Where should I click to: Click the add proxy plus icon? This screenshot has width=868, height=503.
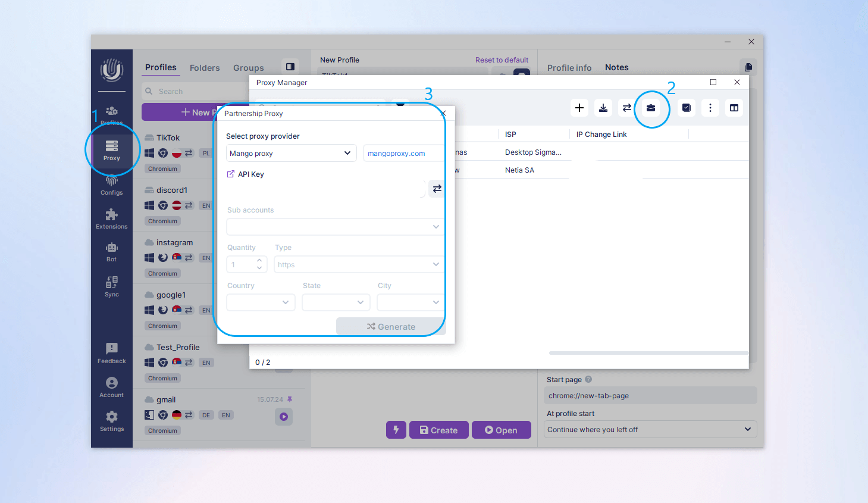[579, 108]
